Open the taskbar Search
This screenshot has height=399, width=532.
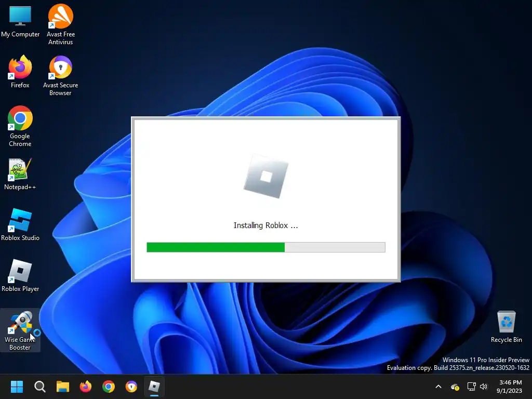[39, 387]
